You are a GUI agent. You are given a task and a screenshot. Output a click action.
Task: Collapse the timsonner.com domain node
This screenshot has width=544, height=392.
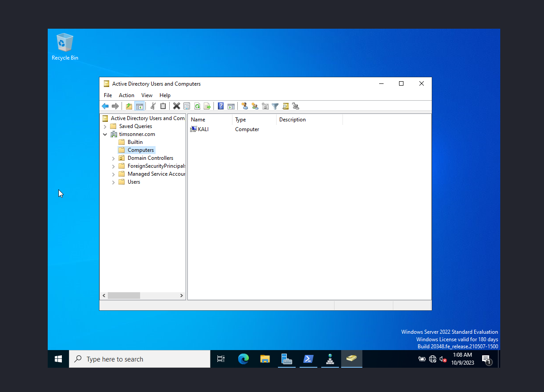(105, 134)
